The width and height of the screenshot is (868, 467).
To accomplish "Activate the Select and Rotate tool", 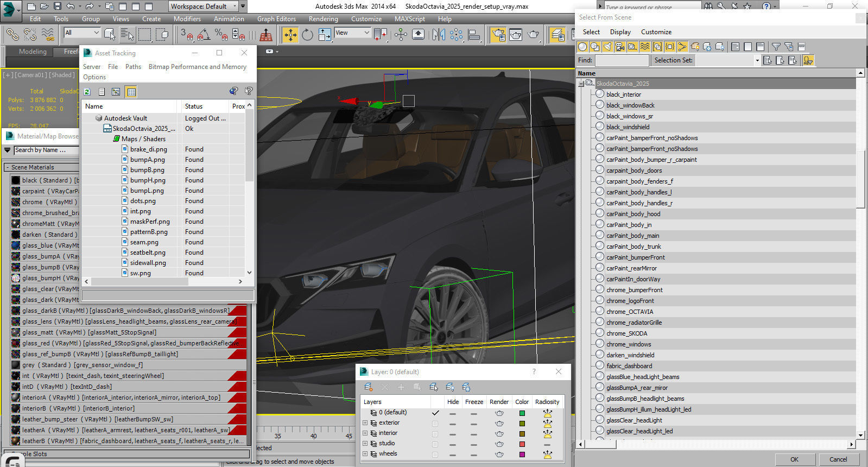I will [307, 35].
